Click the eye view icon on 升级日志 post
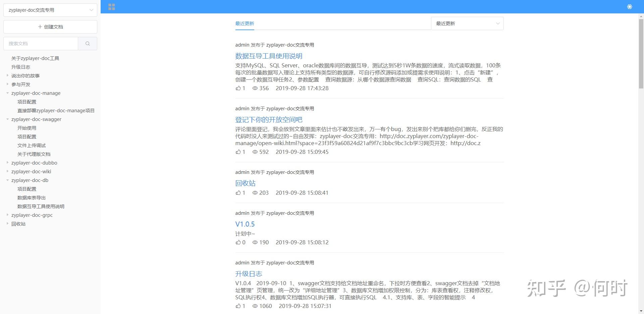Image resolution: width=644 pixels, height=314 pixels. click(255, 306)
